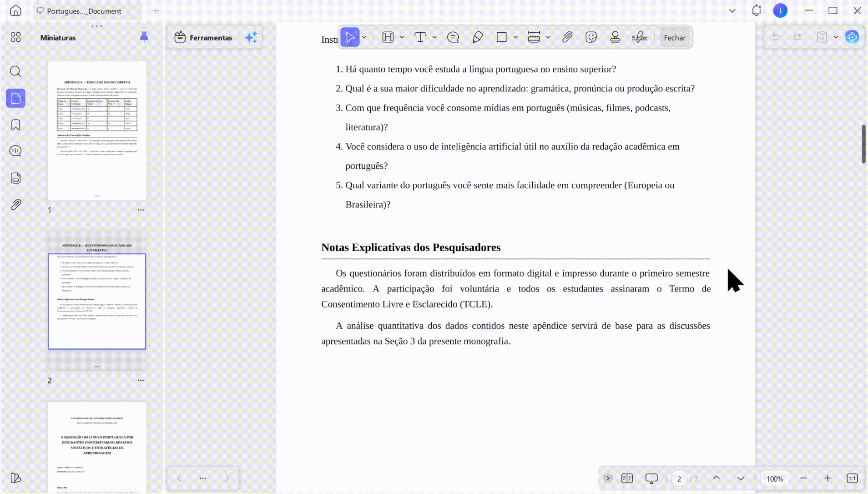Expand the text tool dropdown arrow
The image size is (868, 494).
[x=435, y=37]
